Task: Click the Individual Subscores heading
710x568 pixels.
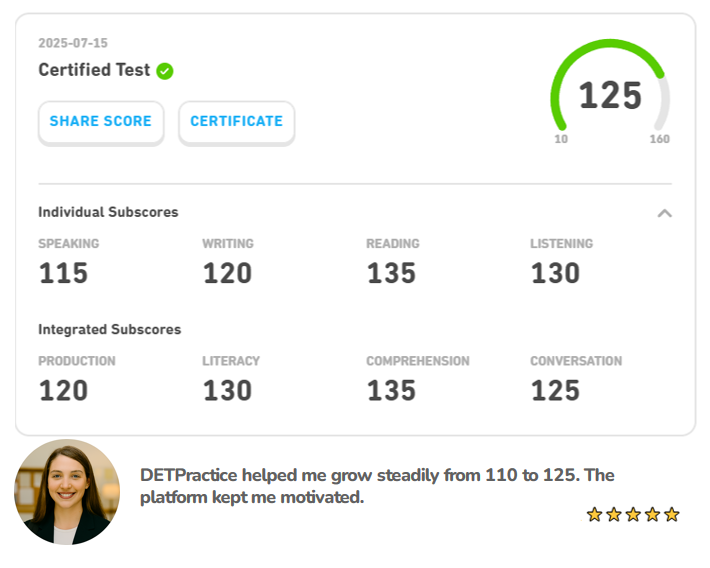Action: click(x=108, y=212)
